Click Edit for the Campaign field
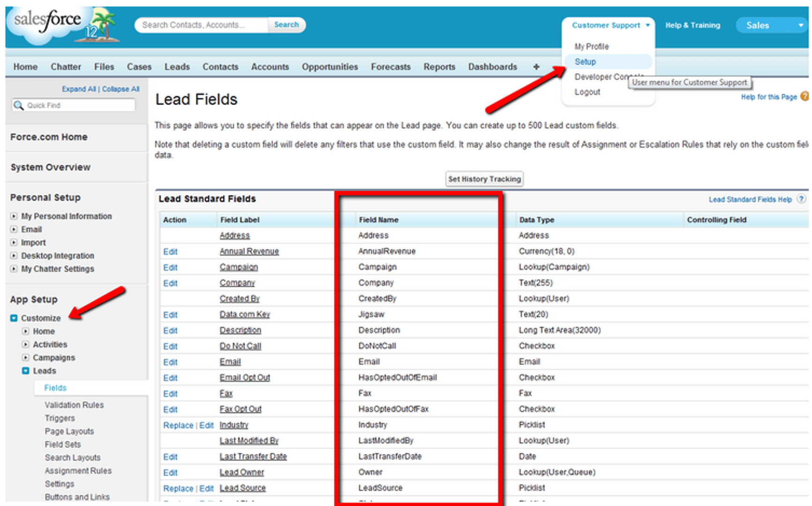 tap(170, 268)
